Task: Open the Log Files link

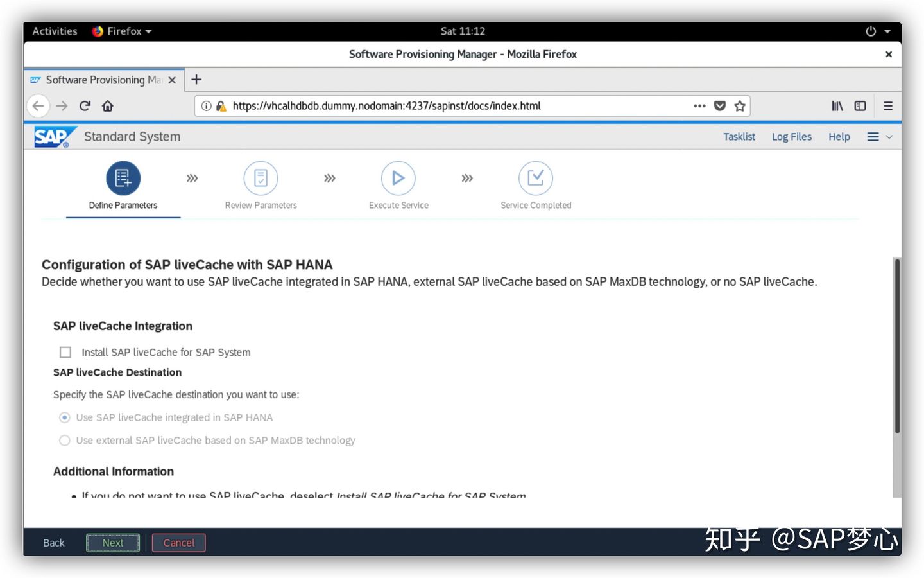Action: tap(792, 137)
